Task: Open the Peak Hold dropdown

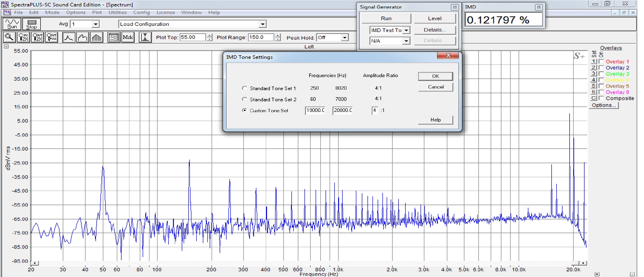Action: 344,37
